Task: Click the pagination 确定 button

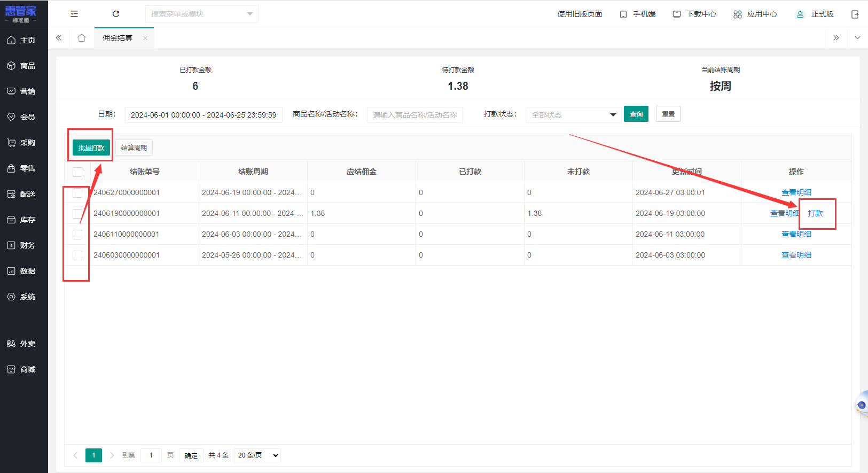Action: [x=191, y=455]
